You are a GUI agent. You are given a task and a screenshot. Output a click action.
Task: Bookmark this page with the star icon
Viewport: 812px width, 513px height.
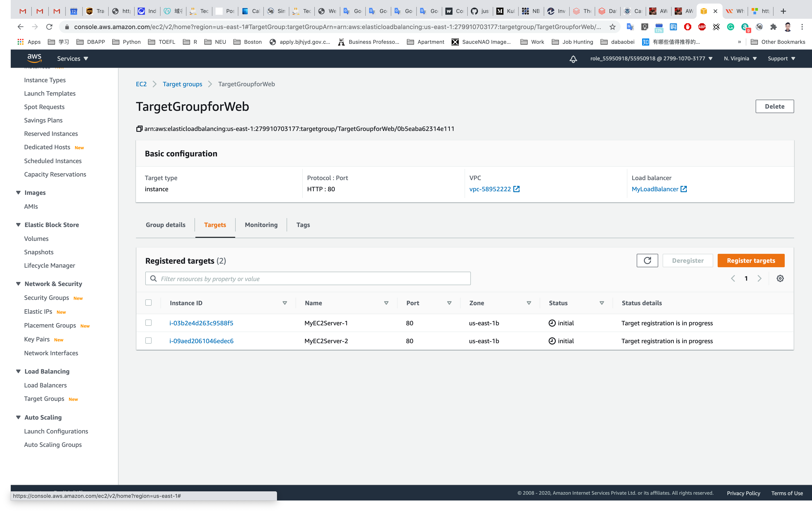click(x=612, y=27)
